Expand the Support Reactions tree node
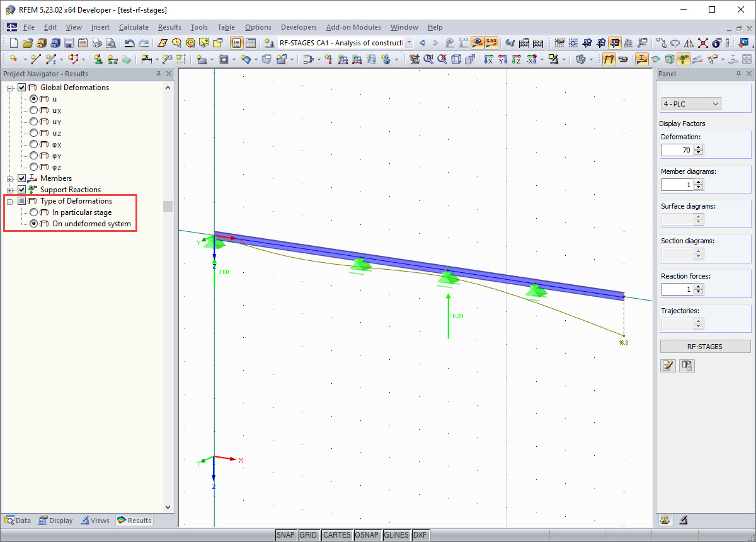This screenshot has height=542, width=756. click(11, 190)
